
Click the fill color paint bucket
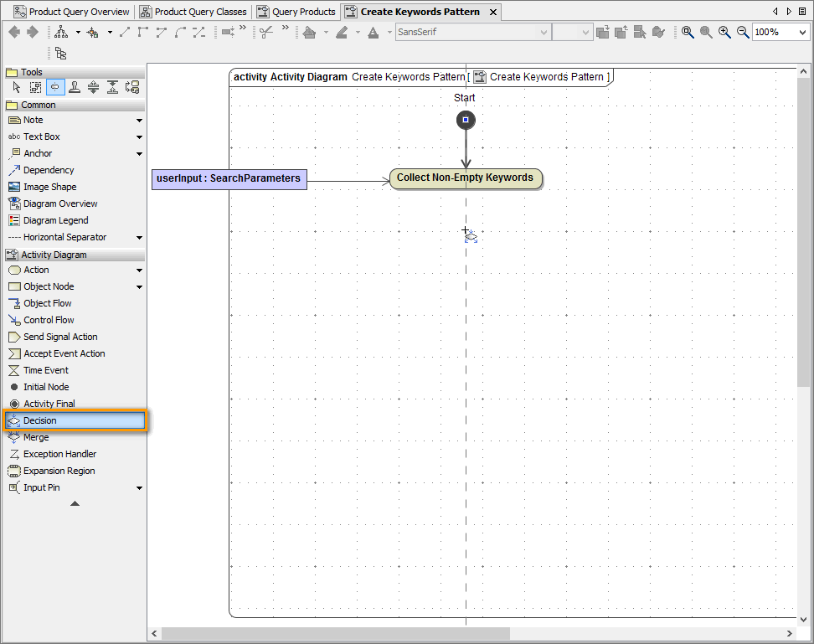coord(309,32)
